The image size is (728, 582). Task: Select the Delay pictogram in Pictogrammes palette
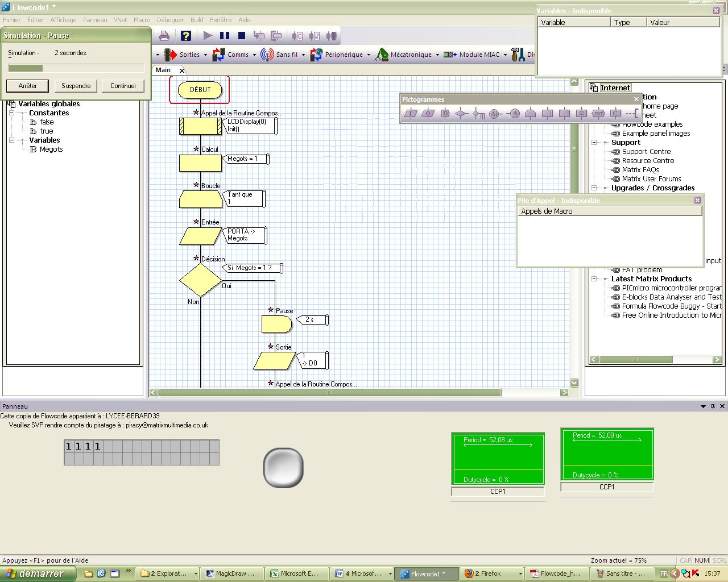pyautogui.click(x=445, y=113)
